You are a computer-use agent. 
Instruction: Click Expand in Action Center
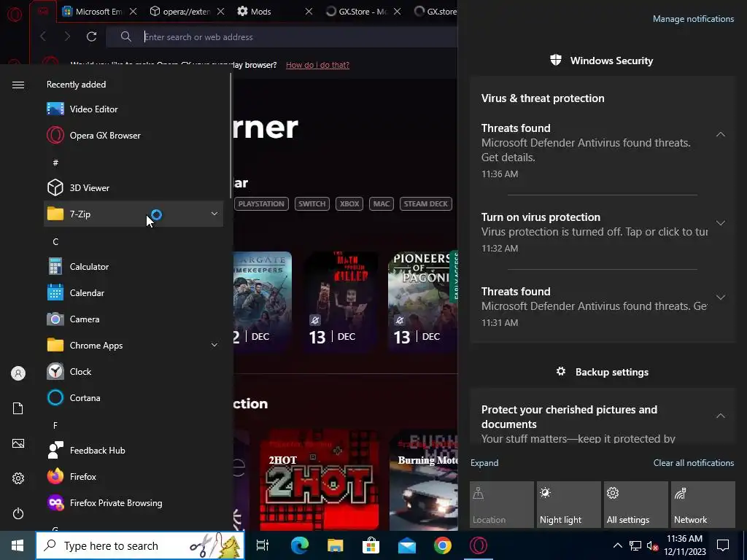pos(484,463)
